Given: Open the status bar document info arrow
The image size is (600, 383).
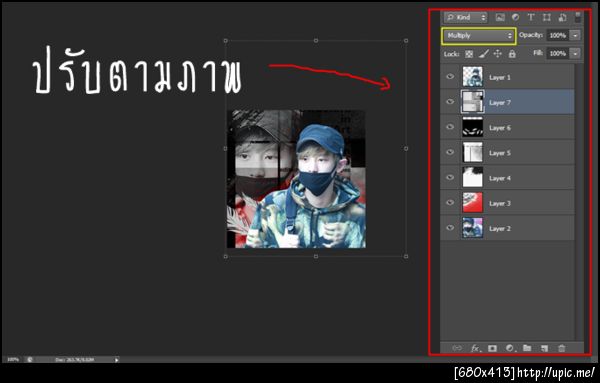Looking at the screenshot, I should [117, 360].
